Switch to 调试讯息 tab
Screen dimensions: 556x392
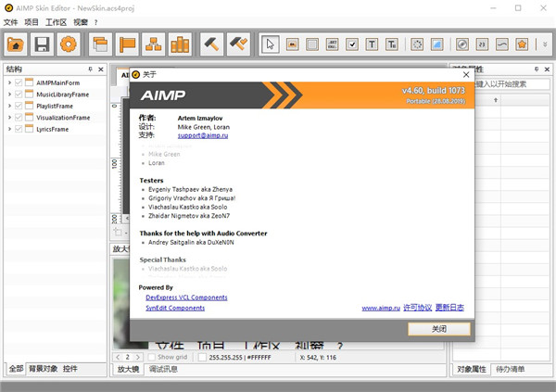(x=163, y=370)
